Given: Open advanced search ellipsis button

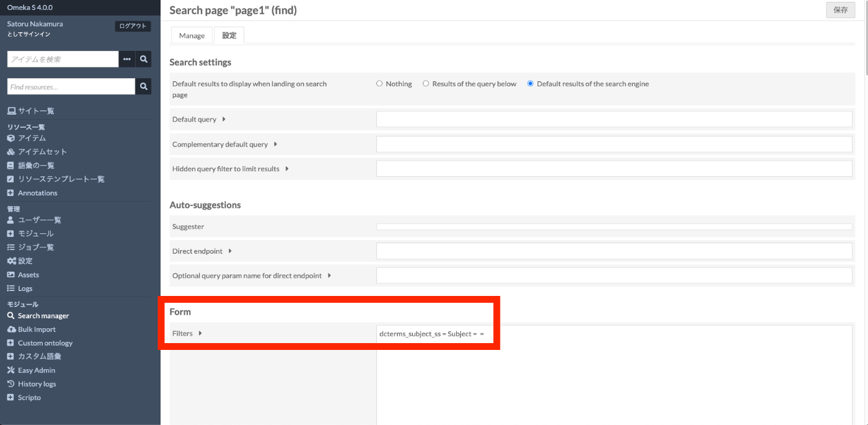Looking at the screenshot, I should [x=127, y=59].
